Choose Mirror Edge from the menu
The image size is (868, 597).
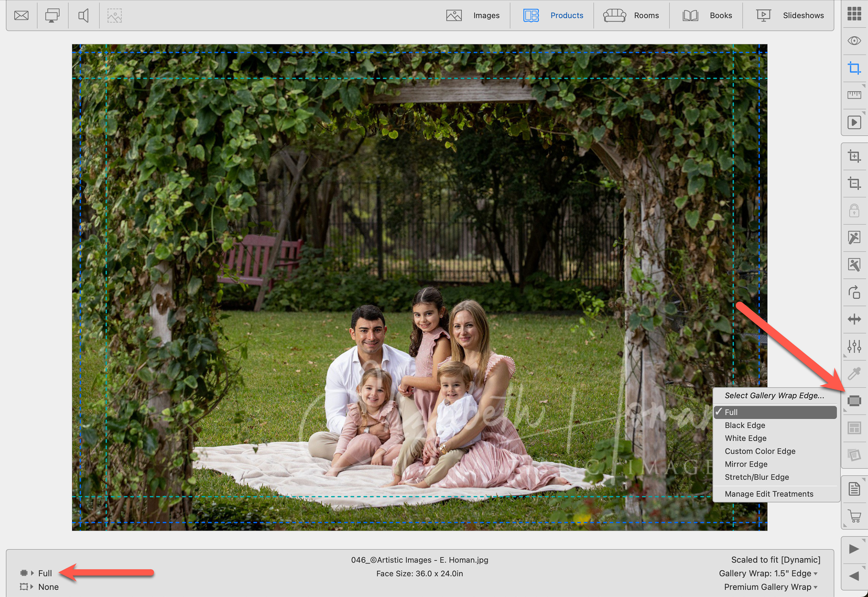[x=746, y=464]
